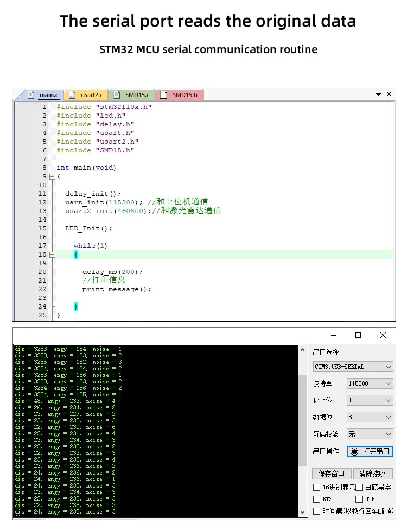Close the serial tool window
Viewport: 407px width, 532px height.
click(383, 335)
